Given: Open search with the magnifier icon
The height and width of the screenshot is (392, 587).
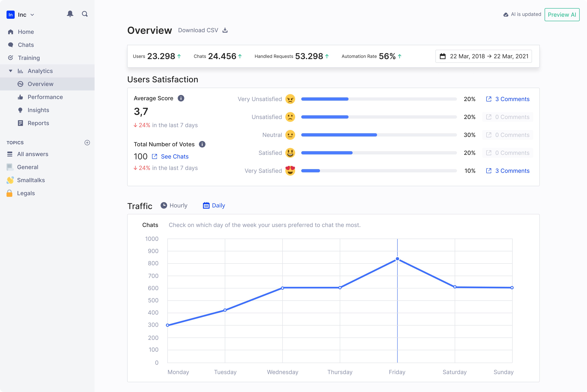Looking at the screenshot, I should coord(85,14).
